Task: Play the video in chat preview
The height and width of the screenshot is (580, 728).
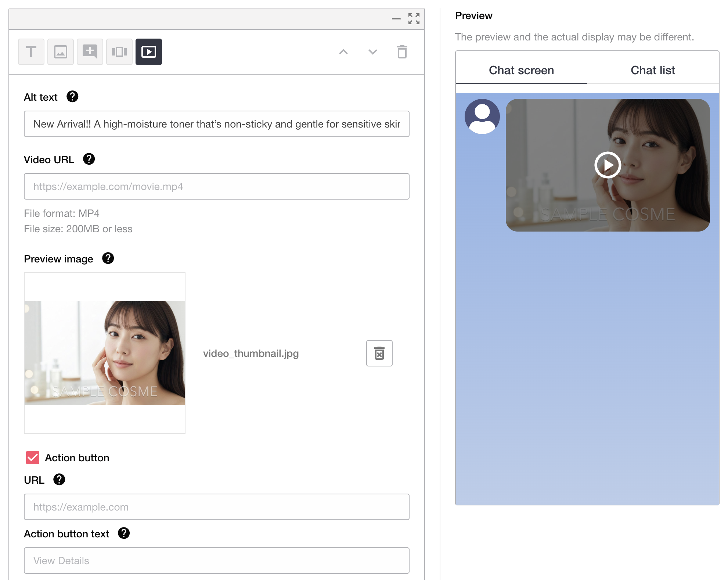Action: pyautogui.click(x=608, y=165)
